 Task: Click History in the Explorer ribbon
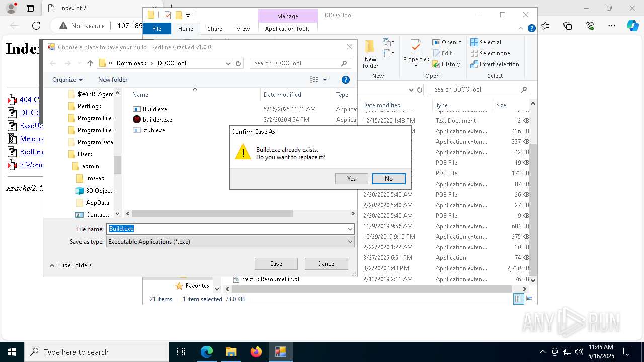coord(446,64)
